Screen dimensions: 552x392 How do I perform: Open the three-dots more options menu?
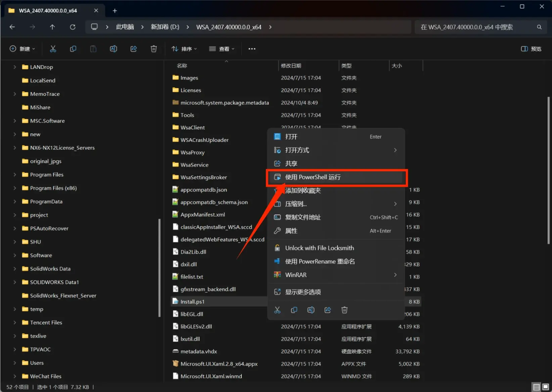click(252, 49)
